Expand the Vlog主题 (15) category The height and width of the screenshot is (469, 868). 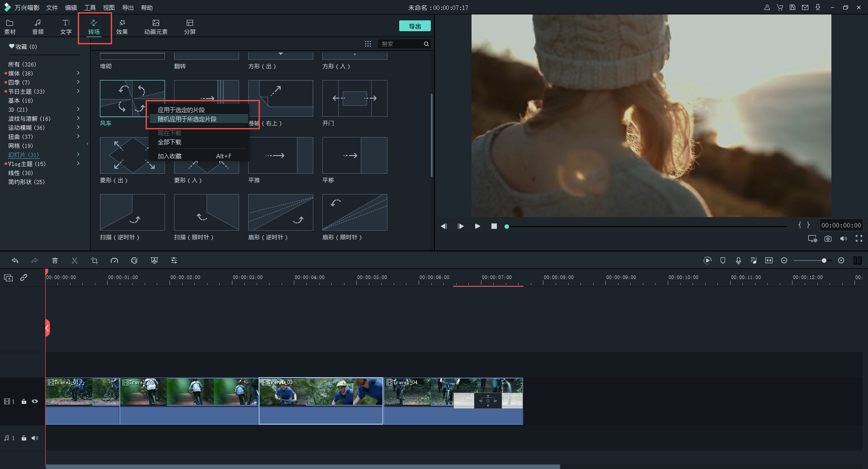tap(78, 163)
